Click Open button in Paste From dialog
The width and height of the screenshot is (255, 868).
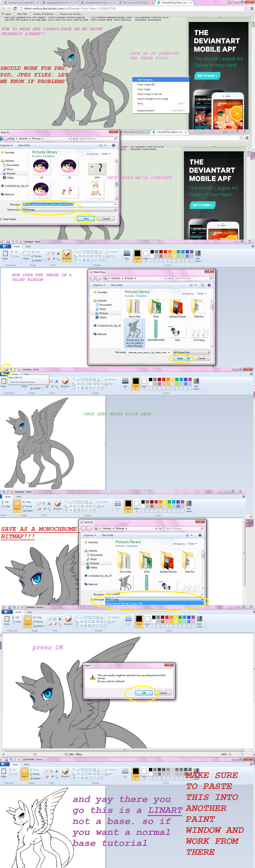(180, 358)
